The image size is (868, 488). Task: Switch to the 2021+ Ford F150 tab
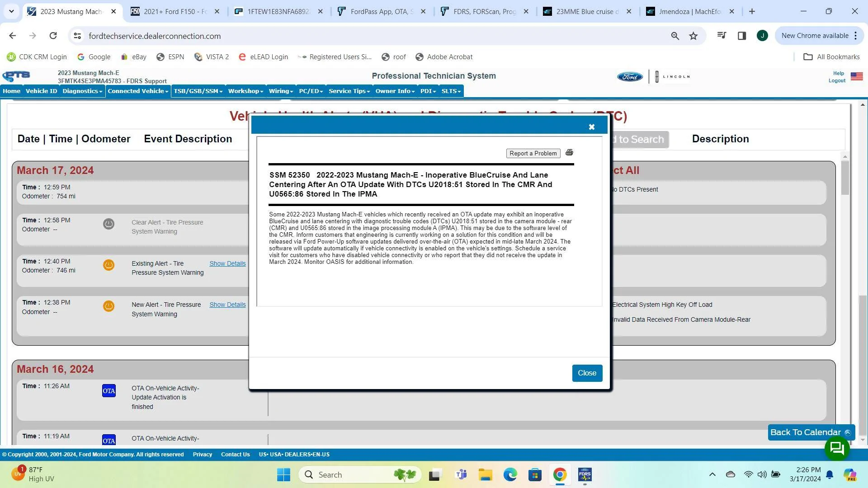175,12
